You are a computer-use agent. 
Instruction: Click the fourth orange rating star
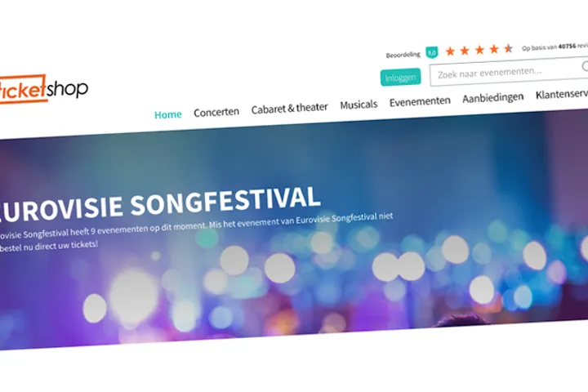click(494, 49)
